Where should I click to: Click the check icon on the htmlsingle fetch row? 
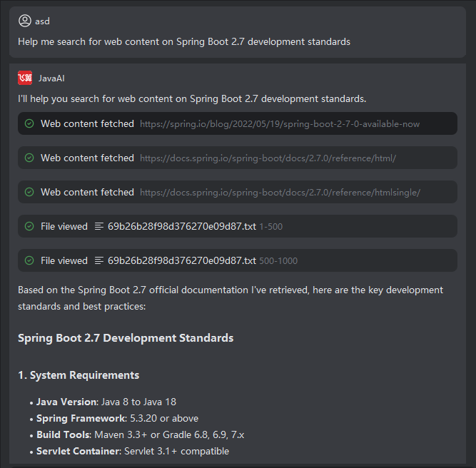[x=29, y=192]
